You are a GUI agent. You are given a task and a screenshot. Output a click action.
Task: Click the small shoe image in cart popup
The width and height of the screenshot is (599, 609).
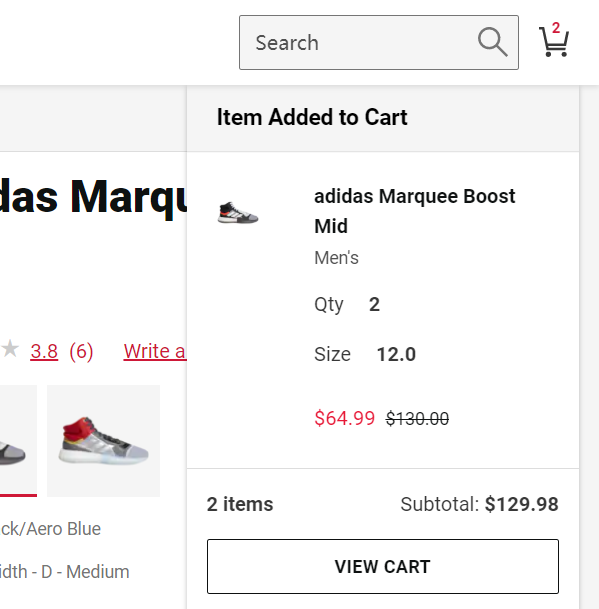(x=238, y=212)
